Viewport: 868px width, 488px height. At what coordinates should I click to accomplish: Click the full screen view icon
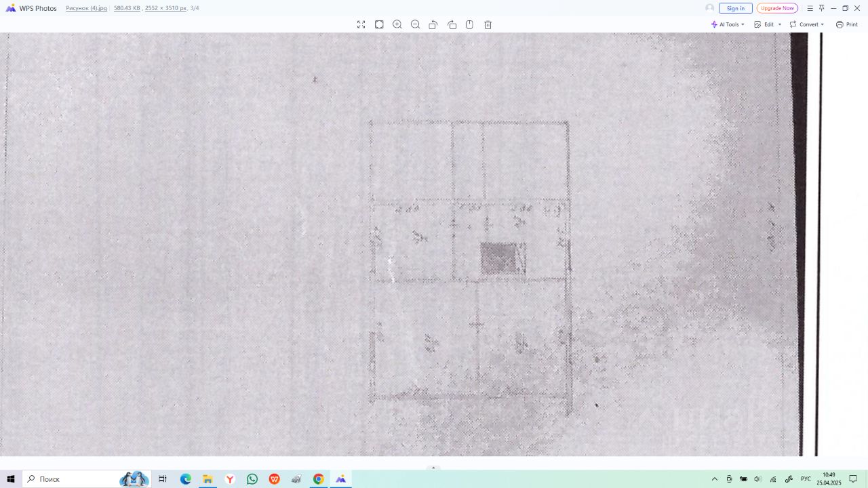361,24
